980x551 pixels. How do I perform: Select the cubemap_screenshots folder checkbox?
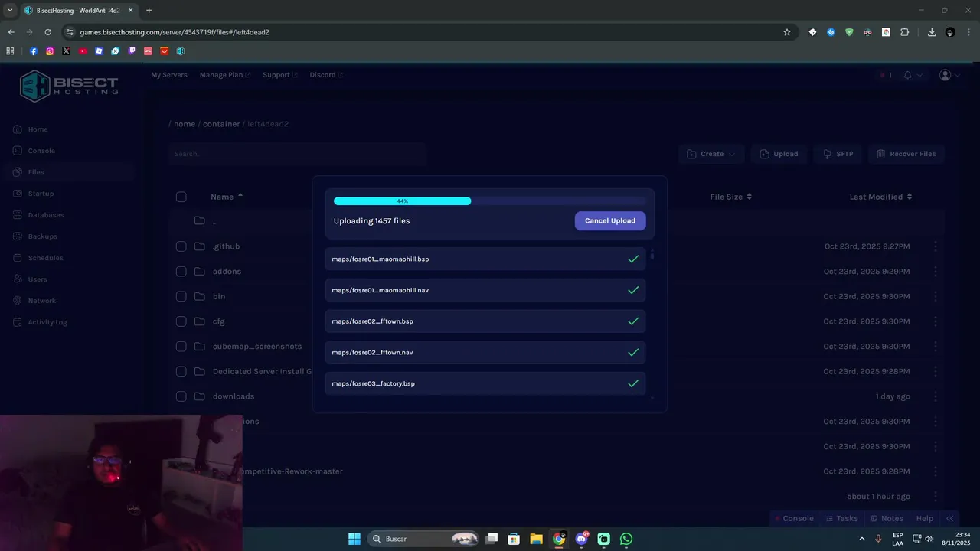point(181,346)
